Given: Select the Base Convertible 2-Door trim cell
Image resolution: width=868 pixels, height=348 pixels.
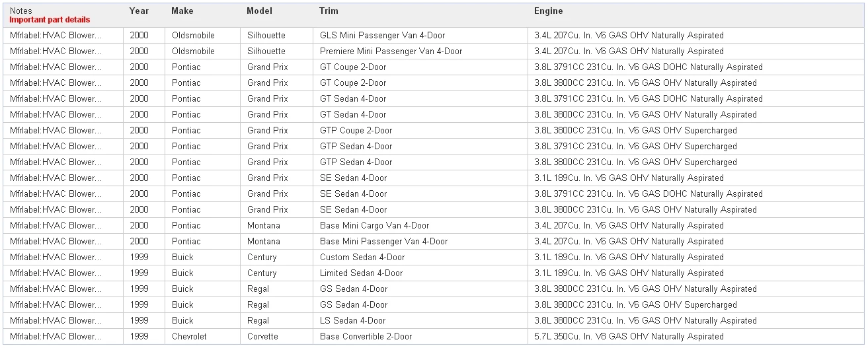Looking at the screenshot, I should click(420, 337).
